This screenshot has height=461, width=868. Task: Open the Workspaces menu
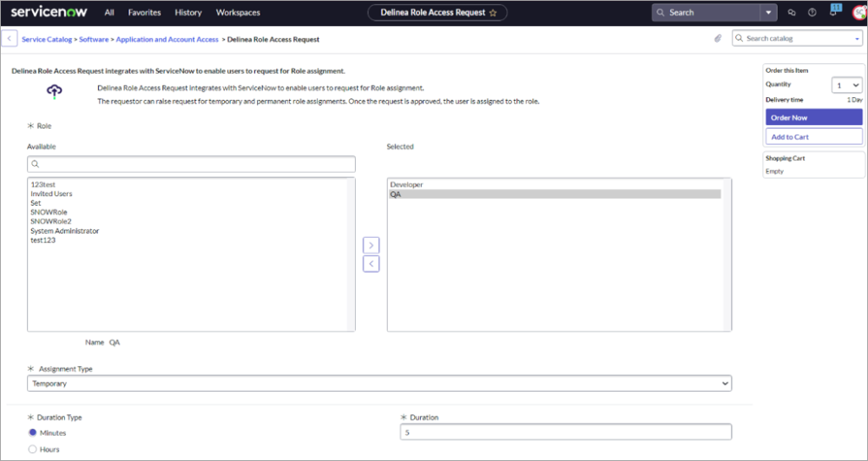[238, 13]
